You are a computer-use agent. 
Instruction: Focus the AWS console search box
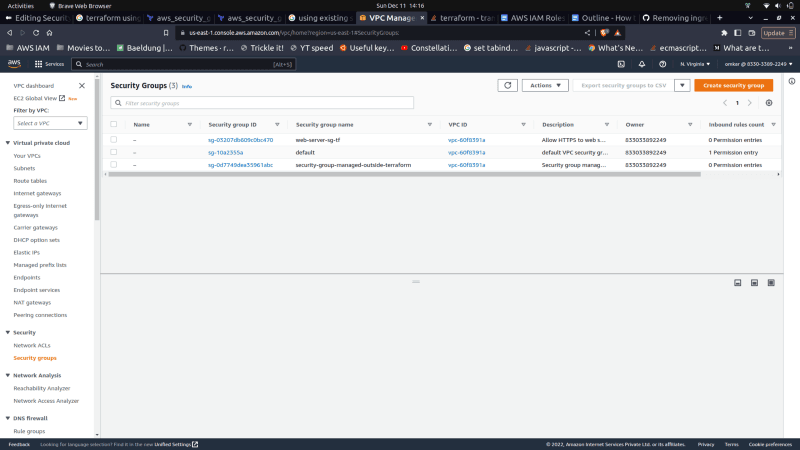(184, 64)
